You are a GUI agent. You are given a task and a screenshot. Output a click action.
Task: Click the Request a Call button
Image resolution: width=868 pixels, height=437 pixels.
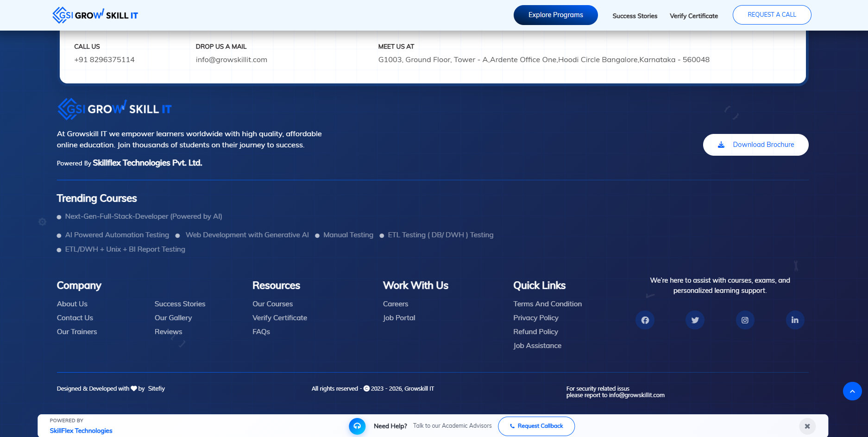click(772, 15)
